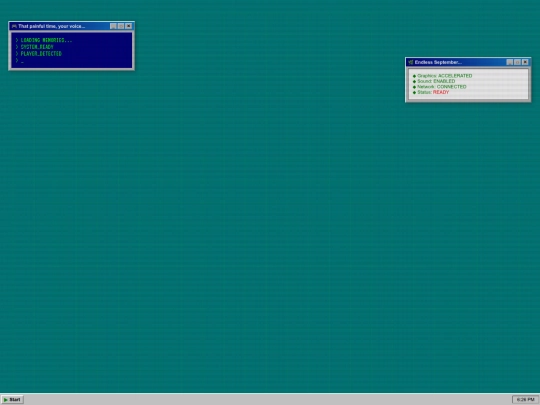The width and height of the screenshot is (540, 405).
Task: Close the 'Endless September...' window
Action: tap(525, 62)
